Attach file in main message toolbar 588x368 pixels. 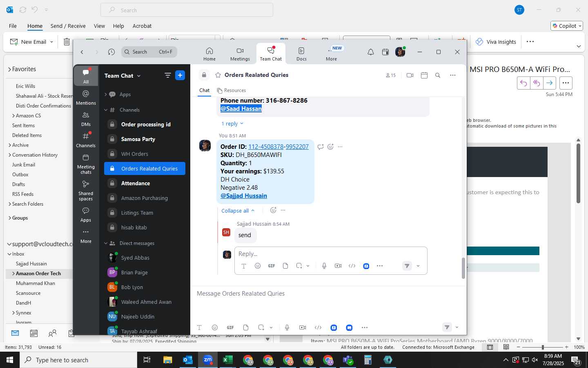pyautogui.click(x=246, y=328)
